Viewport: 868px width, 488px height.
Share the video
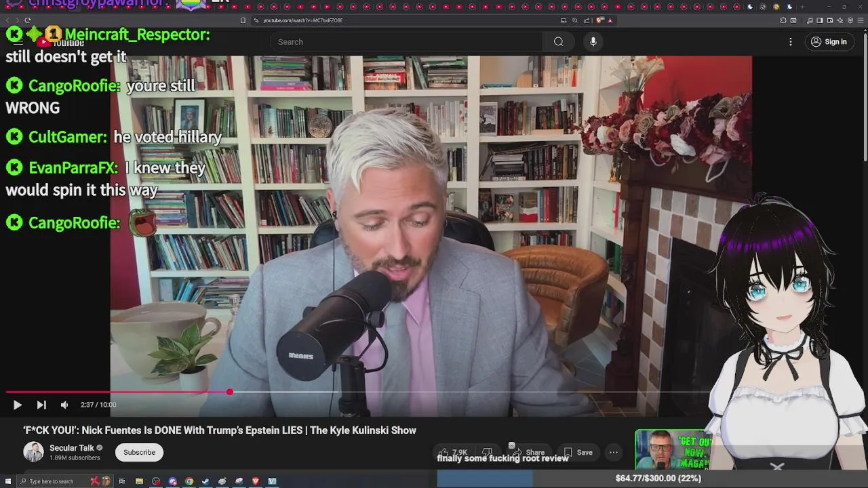[528, 452]
